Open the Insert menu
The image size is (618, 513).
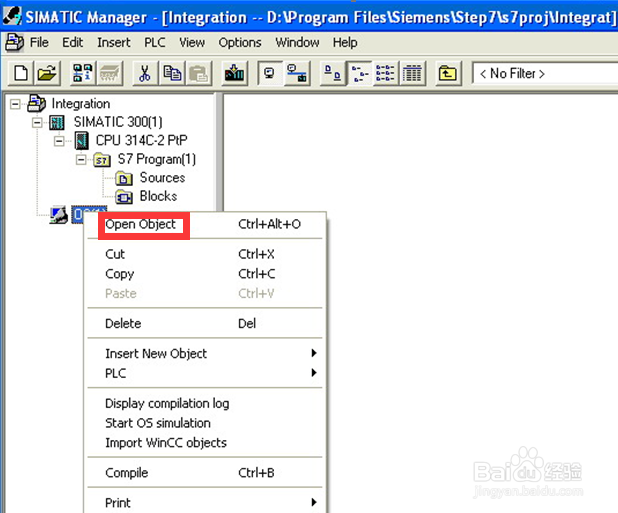pos(114,42)
